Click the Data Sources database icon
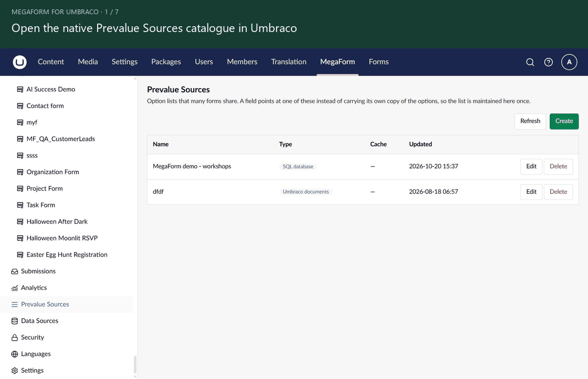The width and height of the screenshot is (588, 379). [x=15, y=321]
